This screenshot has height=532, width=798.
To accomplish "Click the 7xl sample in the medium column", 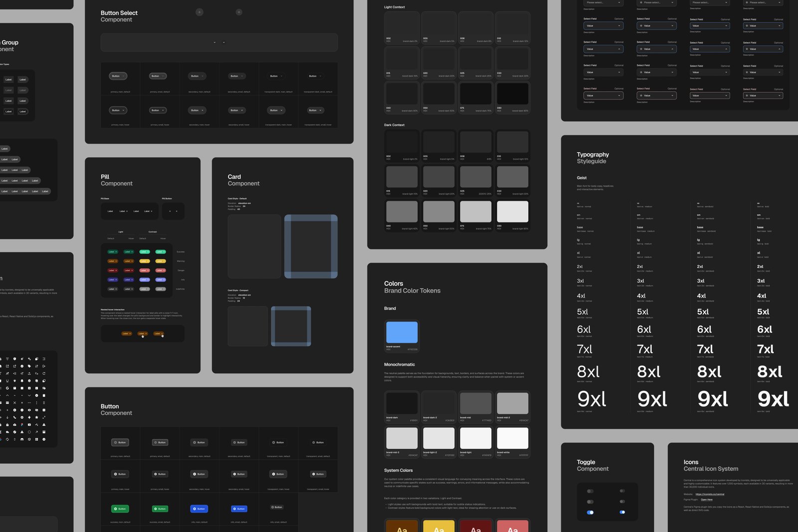I will point(645,349).
